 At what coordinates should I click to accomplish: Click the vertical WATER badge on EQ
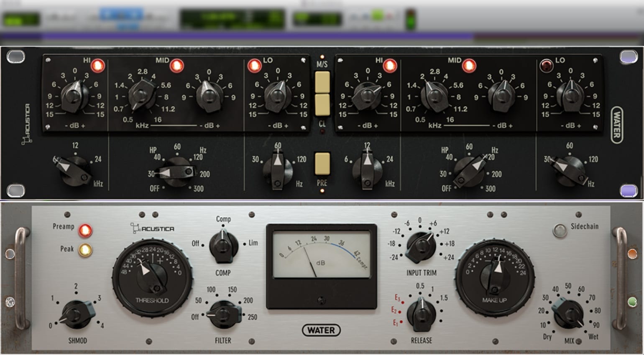(616, 125)
